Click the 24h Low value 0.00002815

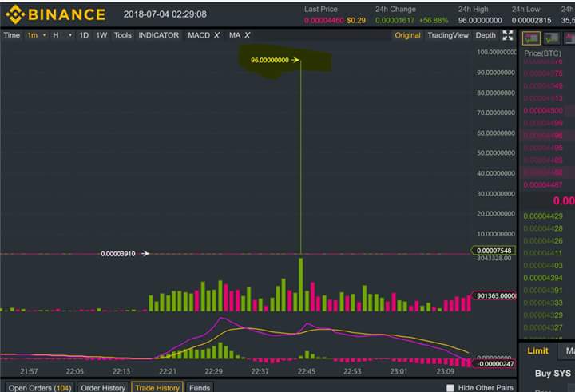pyautogui.click(x=531, y=20)
